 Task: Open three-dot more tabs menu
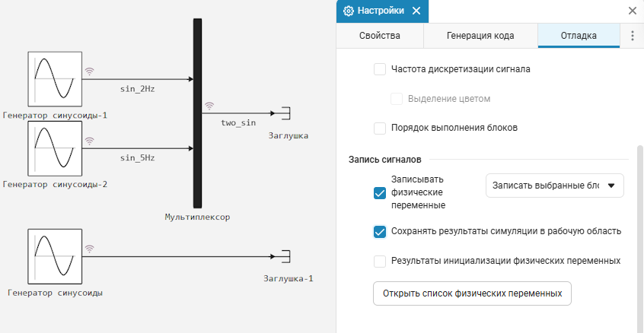pos(633,36)
